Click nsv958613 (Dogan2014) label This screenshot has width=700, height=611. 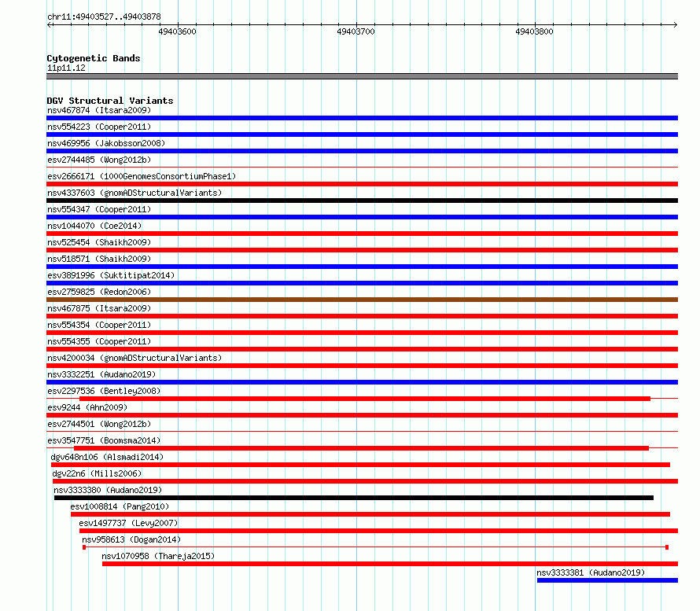point(131,539)
